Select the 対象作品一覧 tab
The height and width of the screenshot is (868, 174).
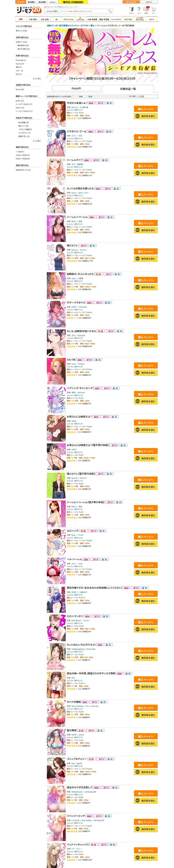(x=128, y=89)
